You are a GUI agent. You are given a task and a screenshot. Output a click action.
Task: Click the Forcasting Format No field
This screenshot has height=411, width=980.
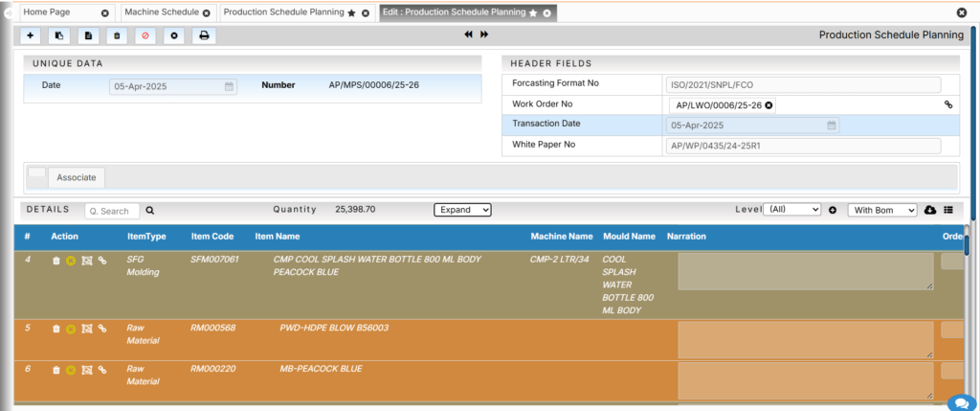(803, 85)
